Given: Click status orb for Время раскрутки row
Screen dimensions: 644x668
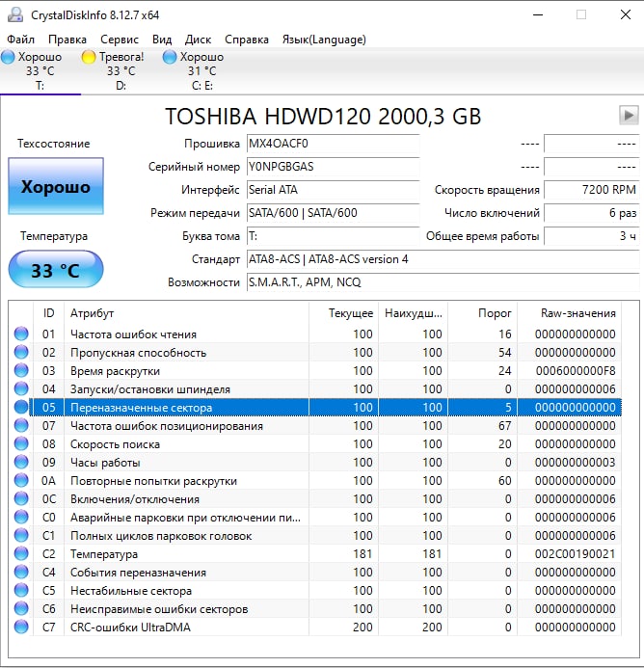Looking at the screenshot, I should pyautogui.click(x=21, y=370).
